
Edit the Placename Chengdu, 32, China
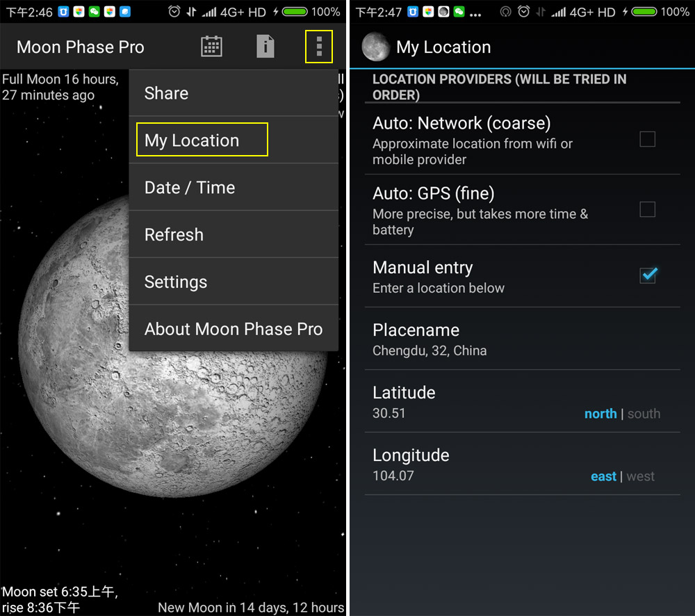pyautogui.click(x=522, y=339)
